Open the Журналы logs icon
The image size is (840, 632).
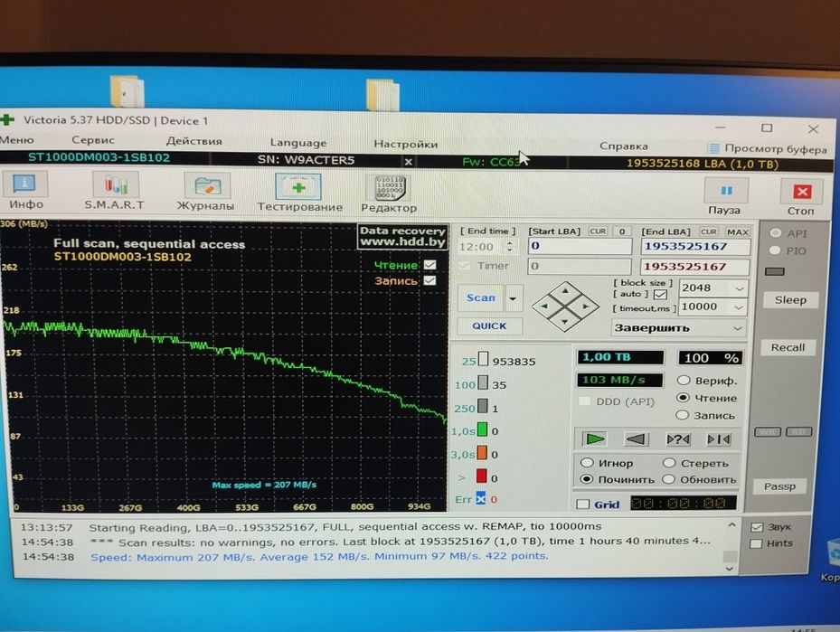pyautogui.click(x=207, y=186)
